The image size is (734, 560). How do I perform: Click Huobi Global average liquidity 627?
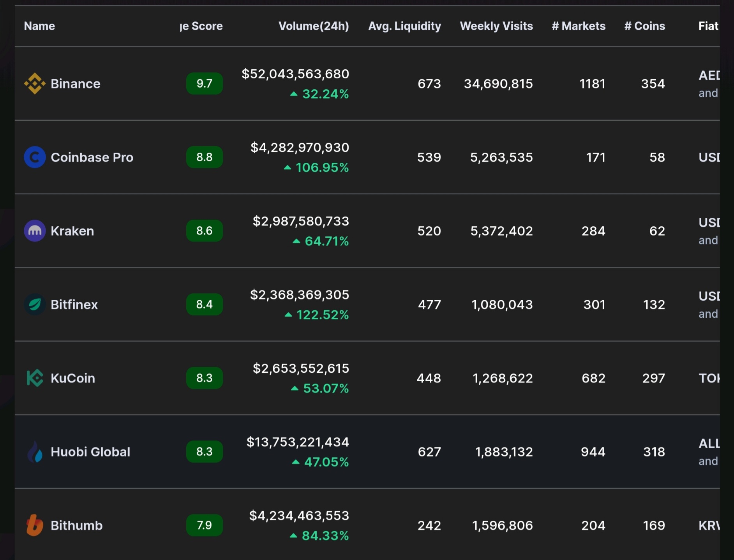pyautogui.click(x=429, y=452)
